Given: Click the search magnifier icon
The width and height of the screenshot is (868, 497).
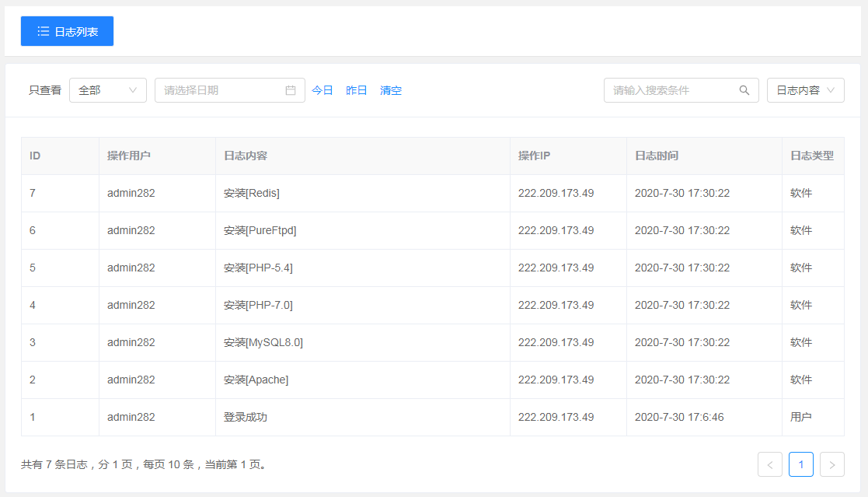Looking at the screenshot, I should tap(744, 89).
